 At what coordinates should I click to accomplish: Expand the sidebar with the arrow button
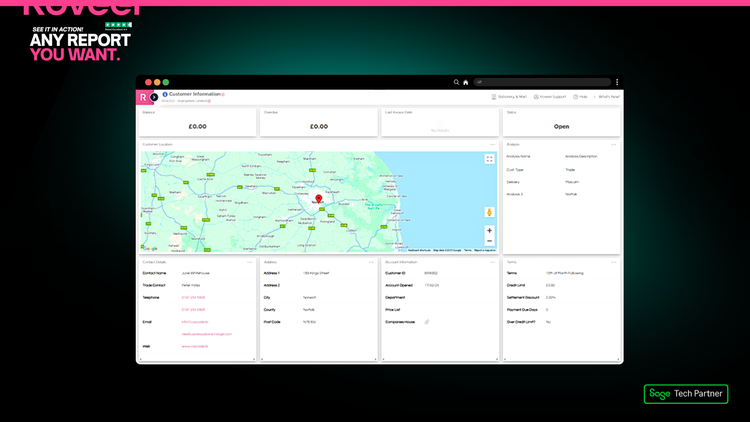click(153, 97)
